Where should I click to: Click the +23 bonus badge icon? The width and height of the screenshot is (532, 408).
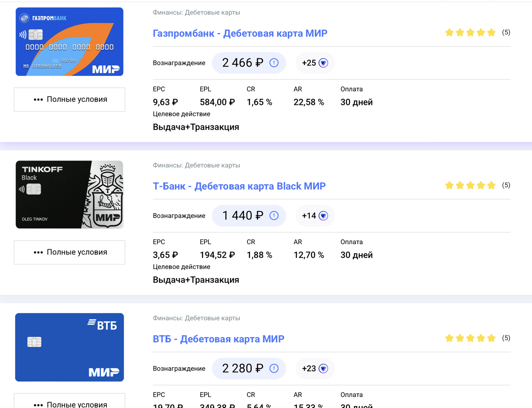tap(323, 369)
